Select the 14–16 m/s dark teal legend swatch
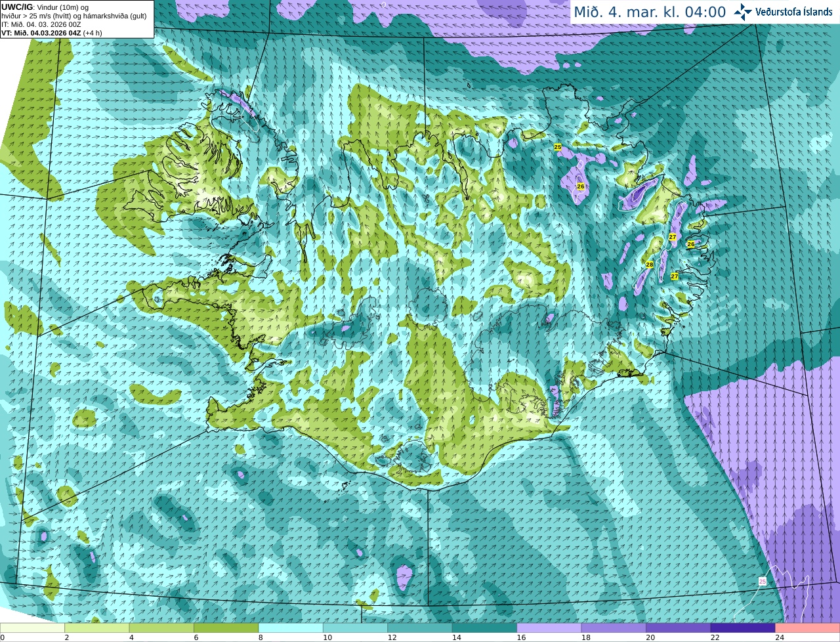The image size is (840, 642). click(485, 628)
